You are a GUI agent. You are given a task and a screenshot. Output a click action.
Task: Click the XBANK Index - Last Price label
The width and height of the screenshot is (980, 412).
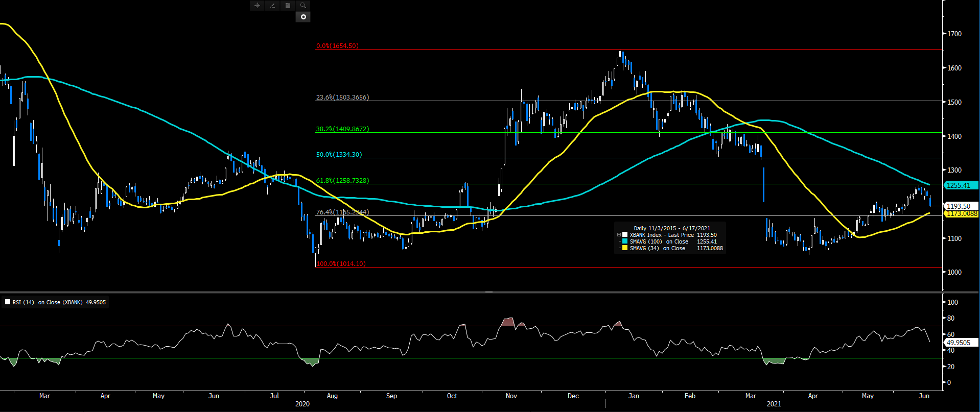tap(662, 235)
